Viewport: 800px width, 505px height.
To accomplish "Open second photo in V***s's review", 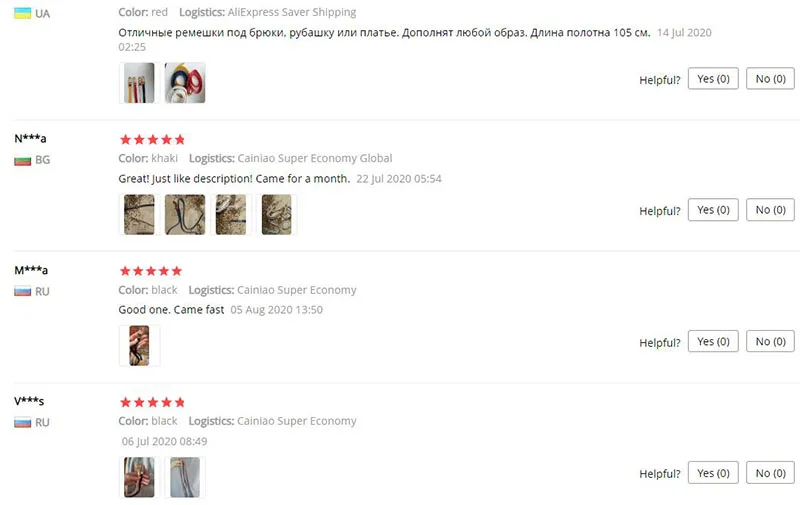I will 185,477.
